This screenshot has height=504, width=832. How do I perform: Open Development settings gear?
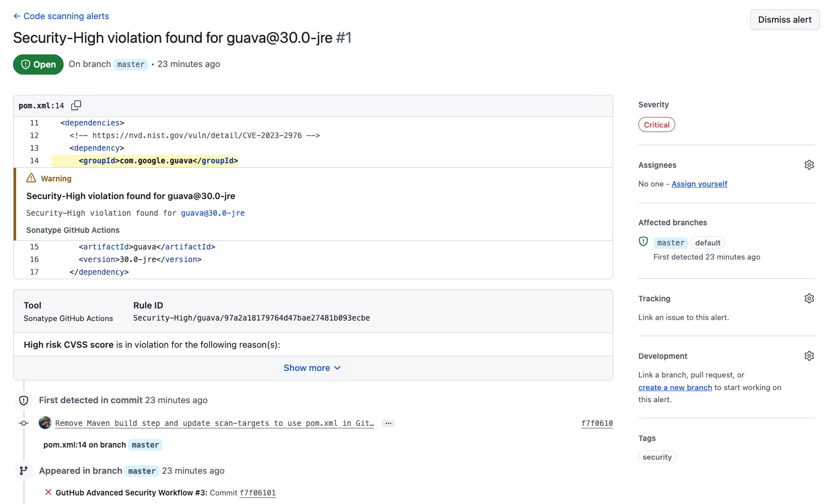(x=809, y=356)
